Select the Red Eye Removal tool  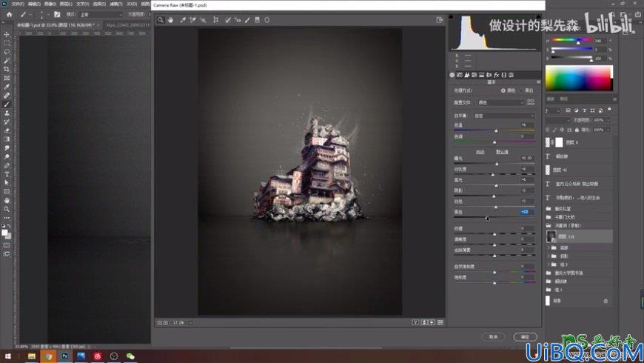pos(238,20)
